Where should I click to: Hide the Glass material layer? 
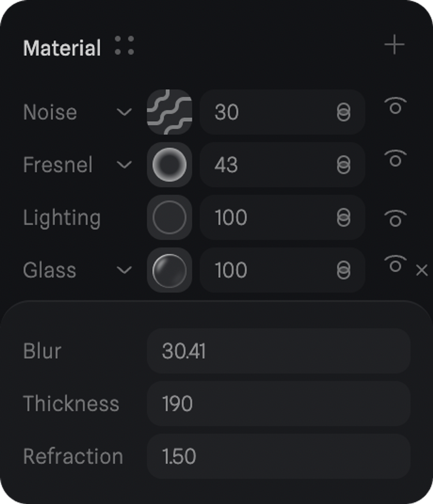tap(395, 264)
